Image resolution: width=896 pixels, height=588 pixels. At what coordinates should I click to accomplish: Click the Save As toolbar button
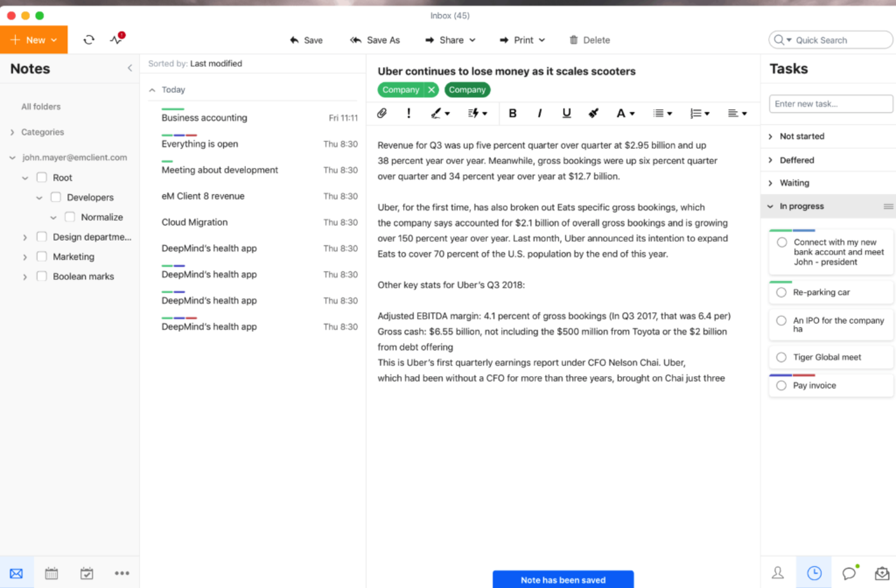[x=374, y=40]
